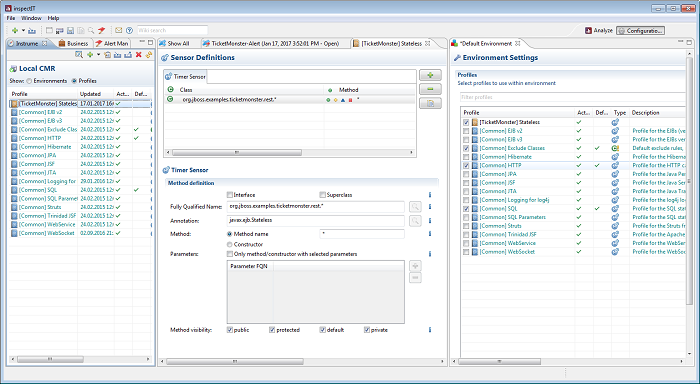Switch to the Show All editor tab
The height and width of the screenshot is (384, 700).
pyautogui.click(x=175, y=43)
